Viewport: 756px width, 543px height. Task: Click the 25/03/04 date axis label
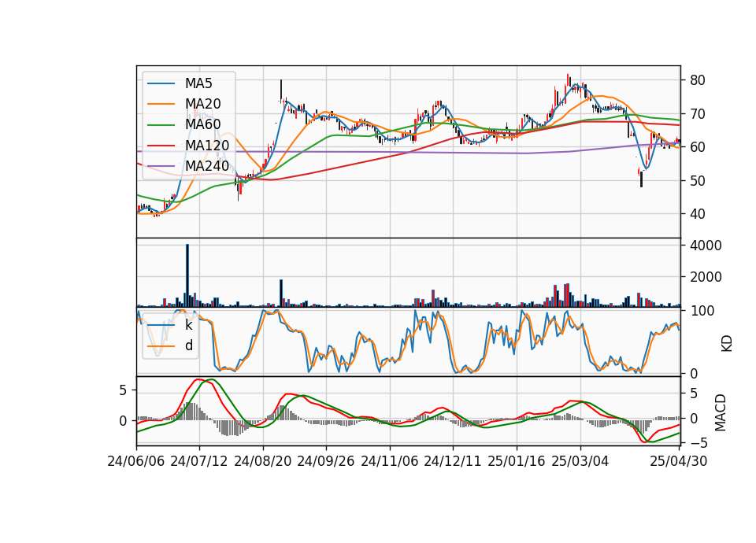(580, 461)
